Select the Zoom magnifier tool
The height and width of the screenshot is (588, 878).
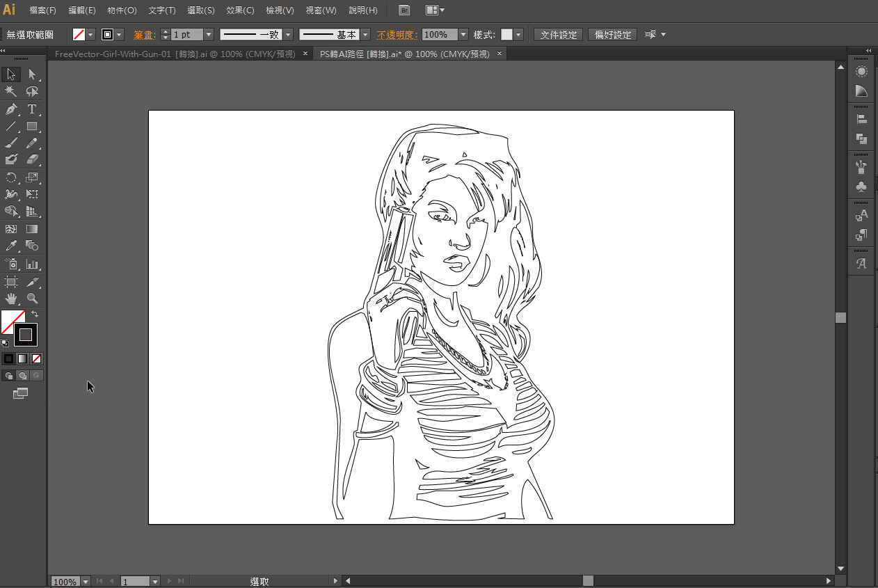point(32,299)
